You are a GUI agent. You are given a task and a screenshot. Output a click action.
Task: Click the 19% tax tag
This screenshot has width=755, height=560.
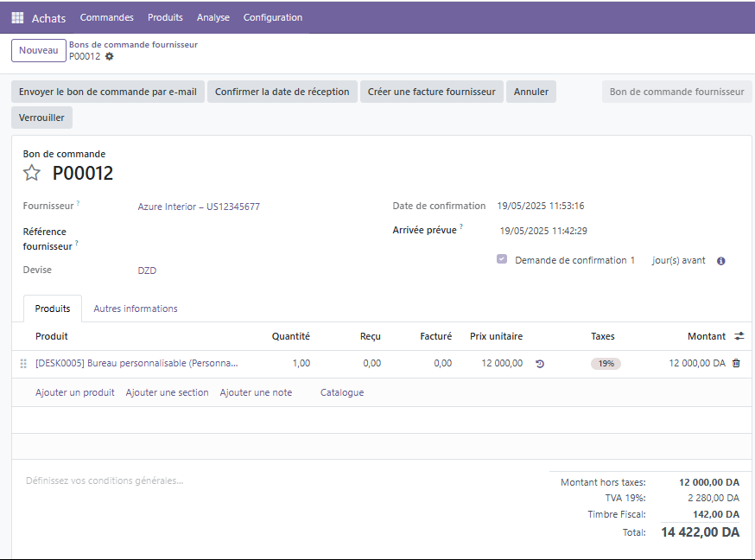(x=606, y=364)
